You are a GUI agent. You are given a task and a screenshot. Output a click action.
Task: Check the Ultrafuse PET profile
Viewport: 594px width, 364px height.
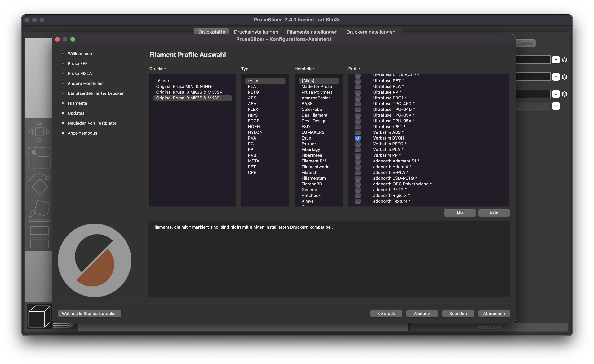tap(358, 81)
